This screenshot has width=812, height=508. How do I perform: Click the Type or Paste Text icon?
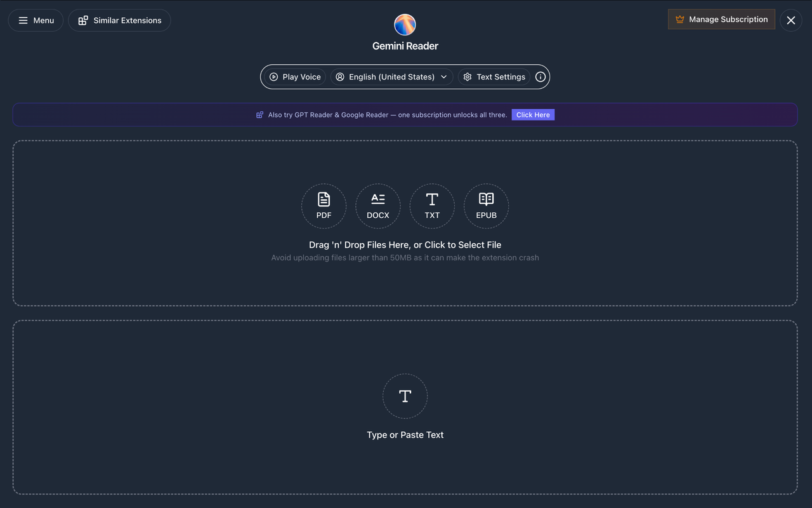(405, 396)
